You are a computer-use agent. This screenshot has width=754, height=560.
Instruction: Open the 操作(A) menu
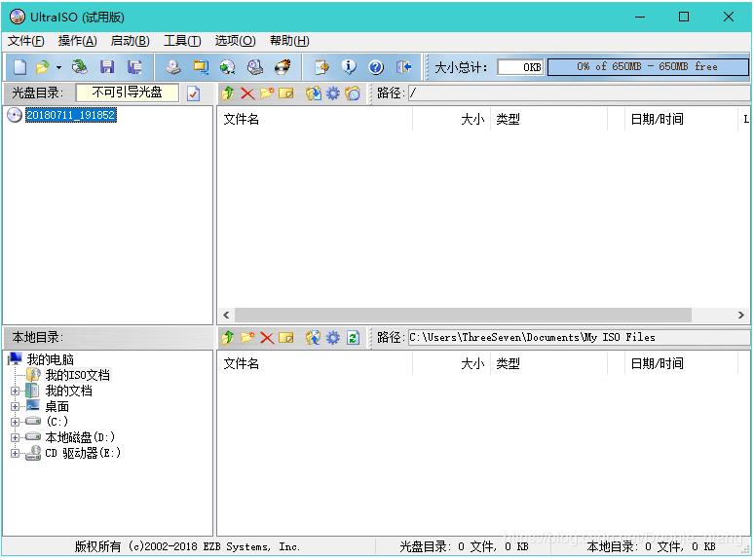tap(77, 41)
